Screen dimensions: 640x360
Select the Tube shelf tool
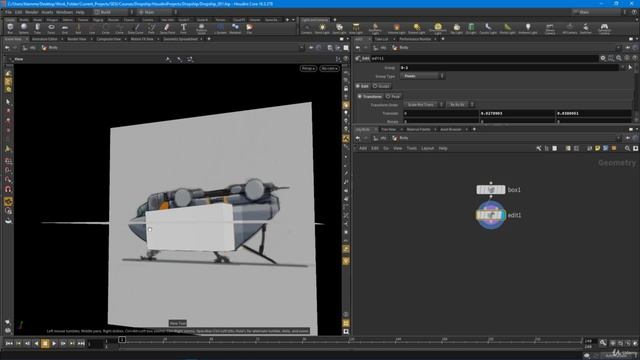[37, 28]
